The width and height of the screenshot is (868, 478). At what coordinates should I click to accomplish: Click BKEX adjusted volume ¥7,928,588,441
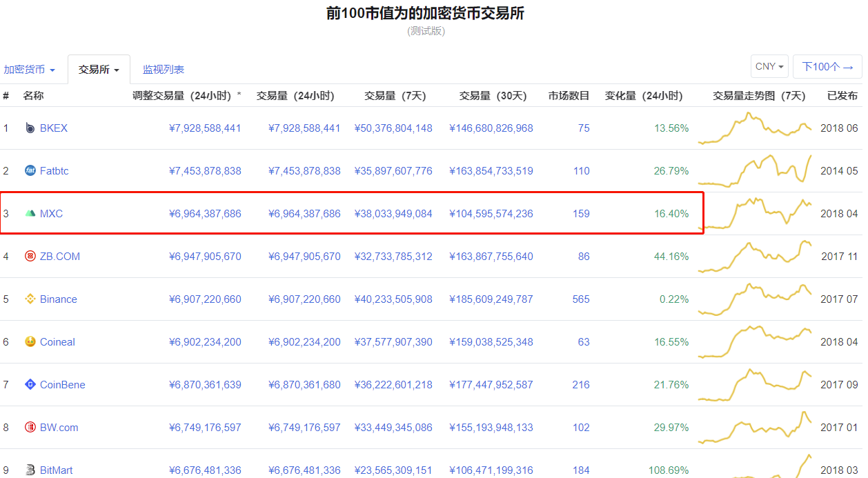click(205, 128)
